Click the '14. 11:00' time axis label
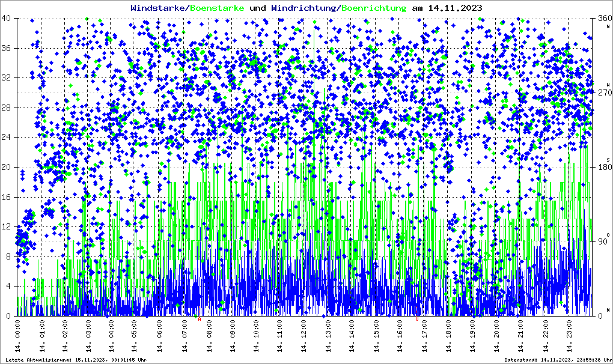The width and height of the screenshot is (613, 364). pos(279,336)
